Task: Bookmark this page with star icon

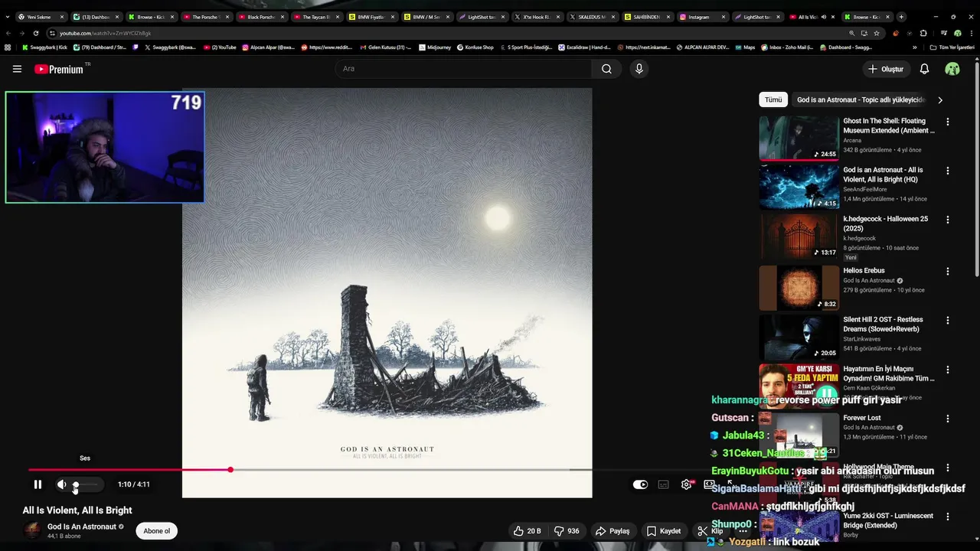Action: 877,33
